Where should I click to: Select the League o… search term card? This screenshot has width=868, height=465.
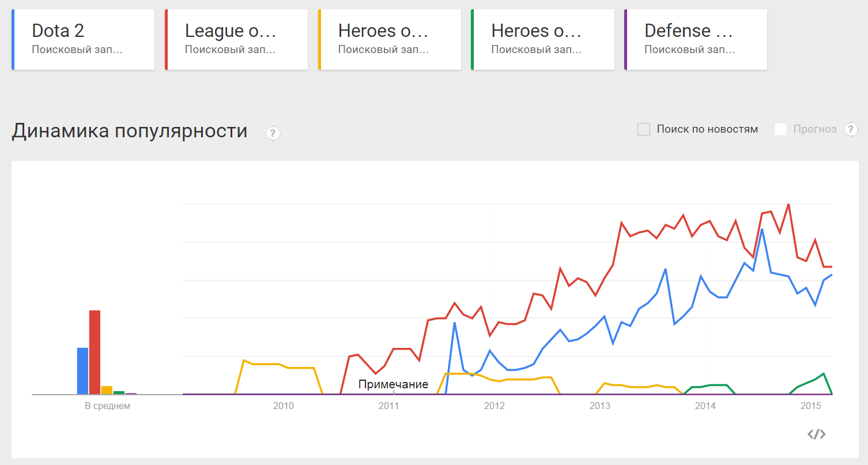click(236, 39)
